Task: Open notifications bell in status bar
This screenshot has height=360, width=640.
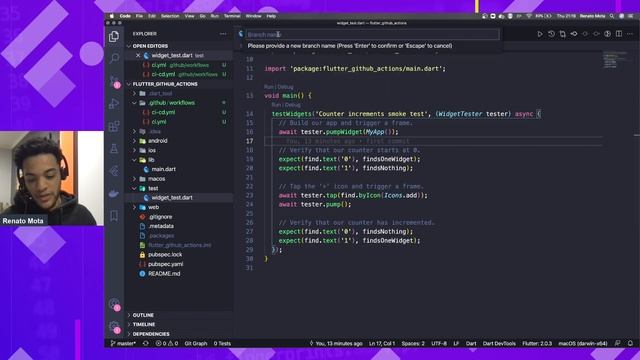Action: point(630,344)
